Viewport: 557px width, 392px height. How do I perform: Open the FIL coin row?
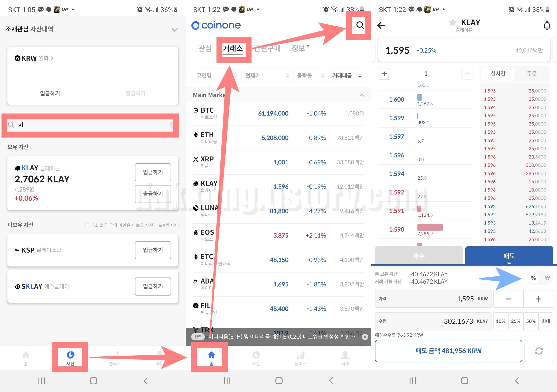click(x=278, y=309)
